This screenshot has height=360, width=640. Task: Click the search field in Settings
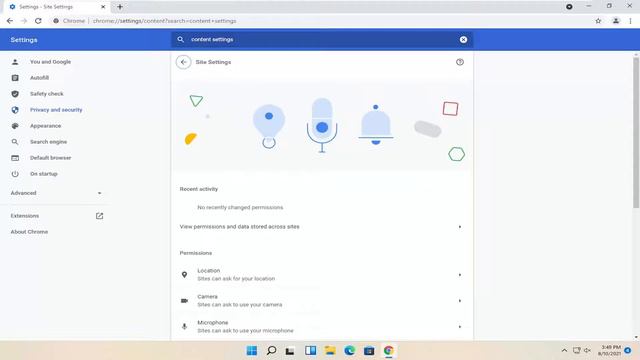click(x=322, y=40)
